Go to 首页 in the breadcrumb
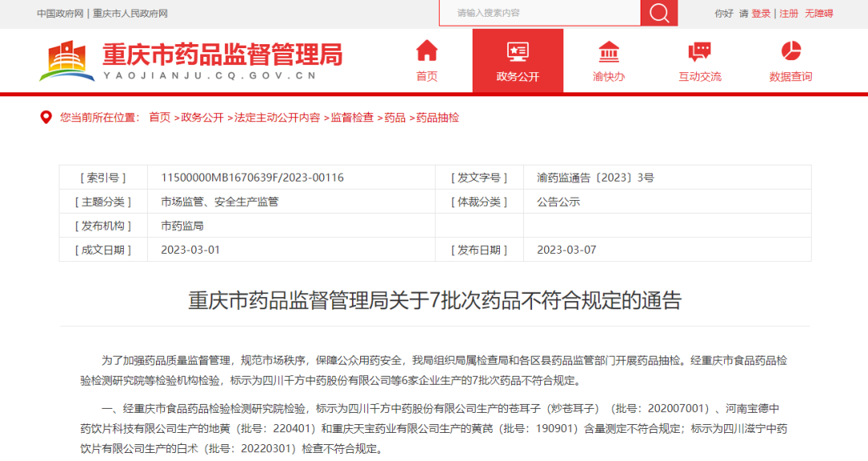 160,117
